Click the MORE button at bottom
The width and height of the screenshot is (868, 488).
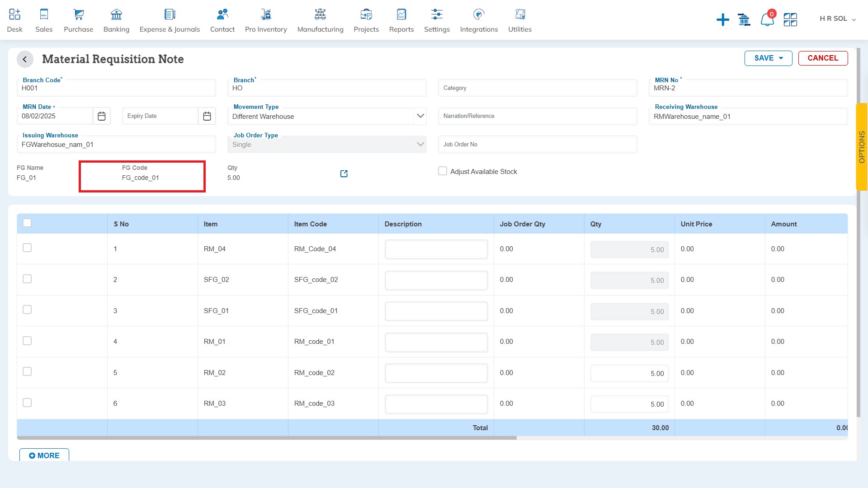click(x=45, y=456)
